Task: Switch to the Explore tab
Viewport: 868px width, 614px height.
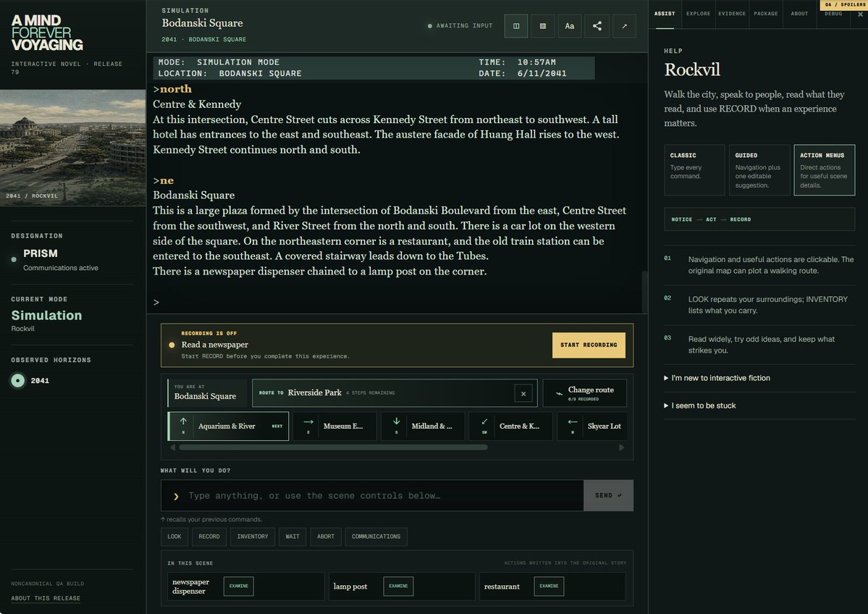Action: 698,14
